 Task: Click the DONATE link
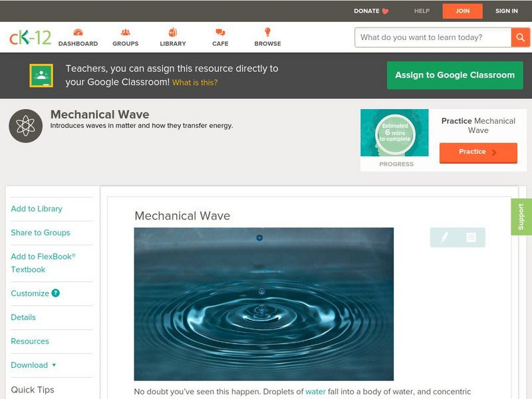(x=366, y=11)
